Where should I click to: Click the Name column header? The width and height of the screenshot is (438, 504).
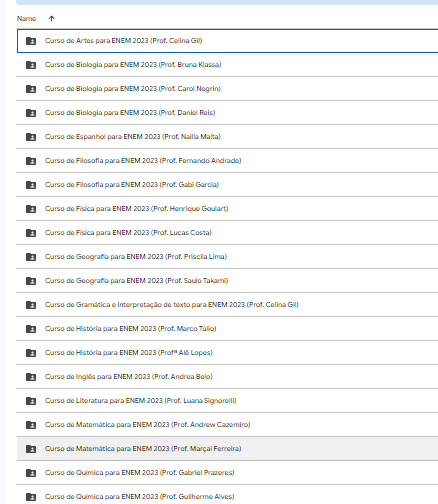click(26, 19)
